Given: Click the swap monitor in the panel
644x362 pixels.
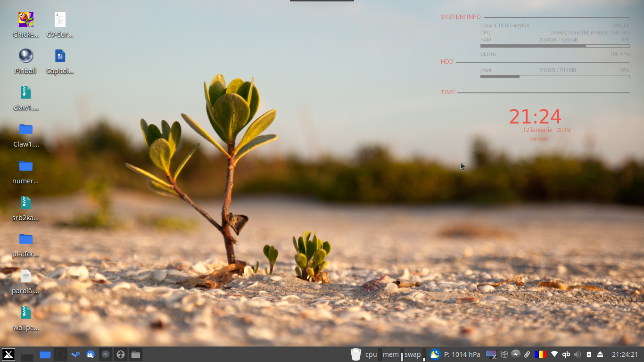Looking at the screenshot, I should click(415, 354).
